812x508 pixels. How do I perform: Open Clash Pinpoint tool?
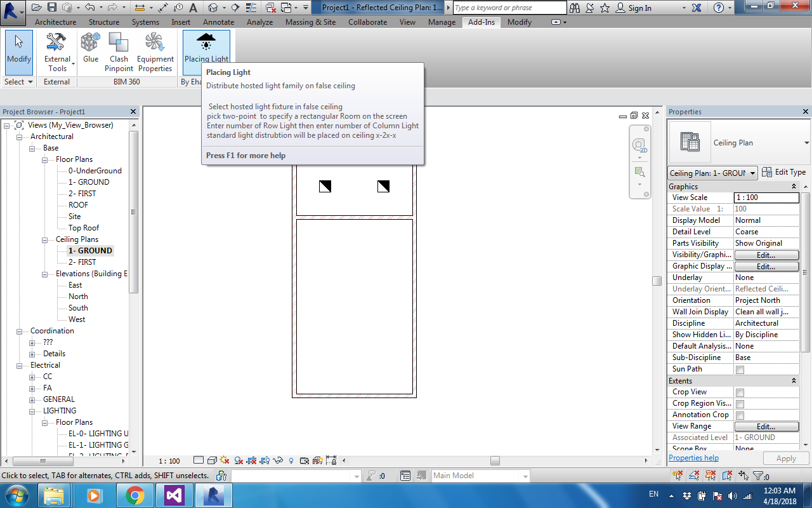(119, 52)
